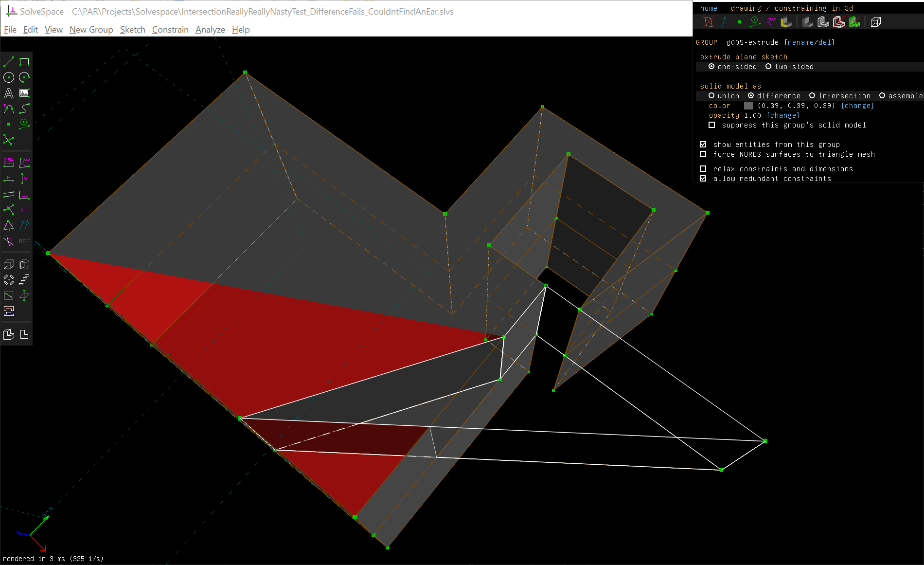Screen dimensions: 924x565
Task: Toggle solid model edges visibility
Action: click(823, 22)
